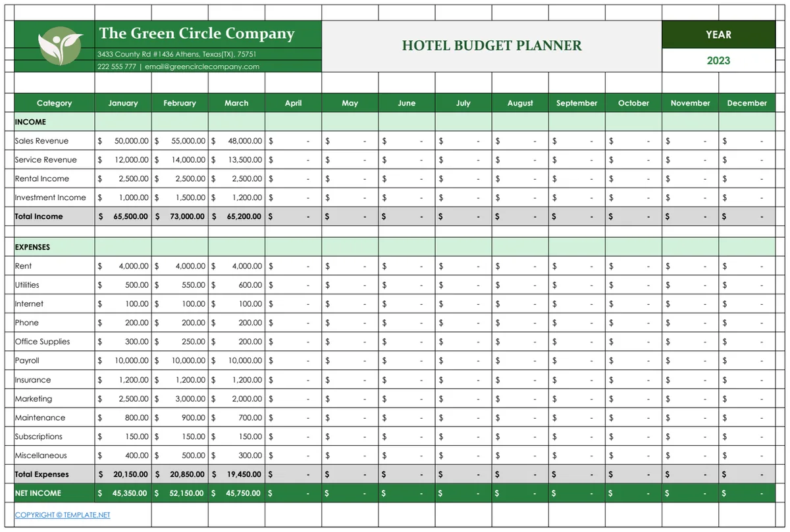Select the September column header

point(577,103)
